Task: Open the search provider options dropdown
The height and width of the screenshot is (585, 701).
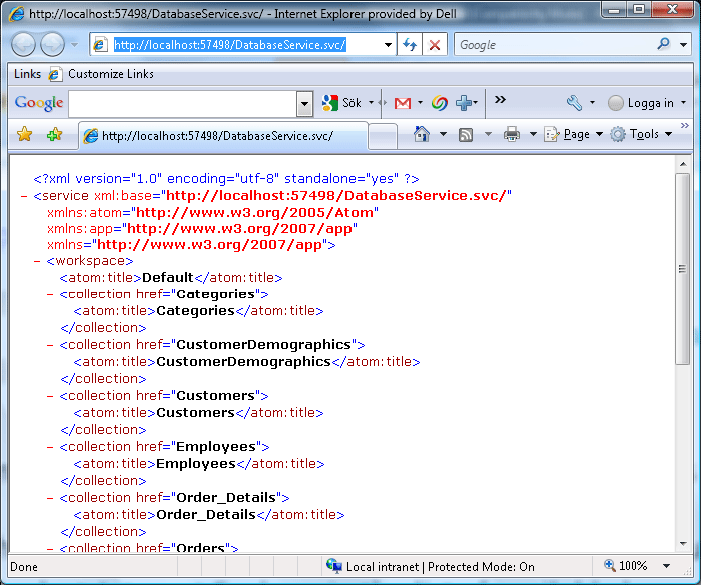Action: tap(683, 45)
